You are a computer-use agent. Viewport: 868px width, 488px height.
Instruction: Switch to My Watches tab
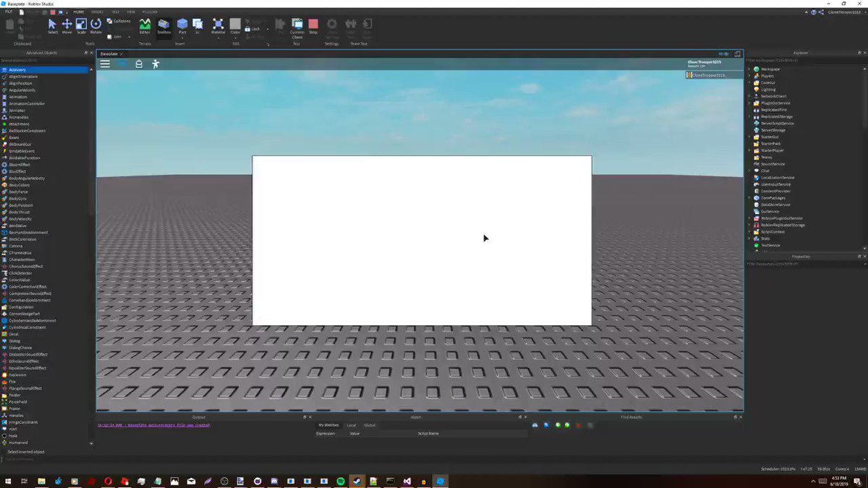point(328,425)
